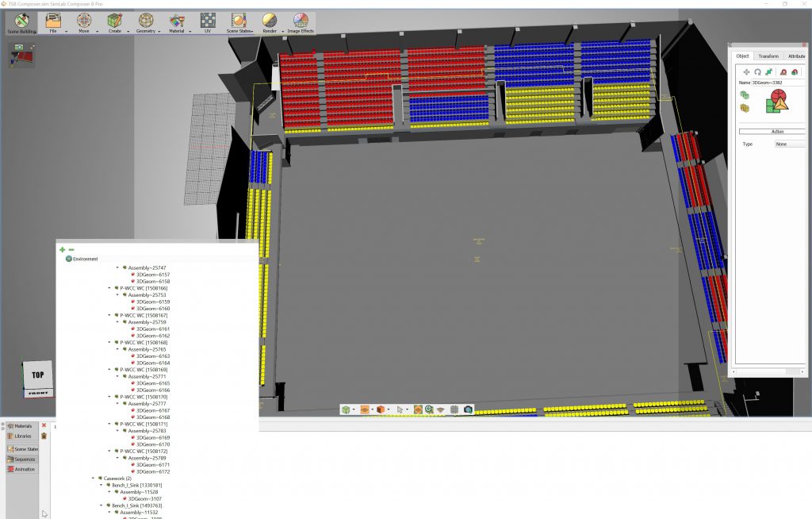Viewport: 812px width, 519px height.
Task: Open the Render workbench
Action: coord(270,22)
